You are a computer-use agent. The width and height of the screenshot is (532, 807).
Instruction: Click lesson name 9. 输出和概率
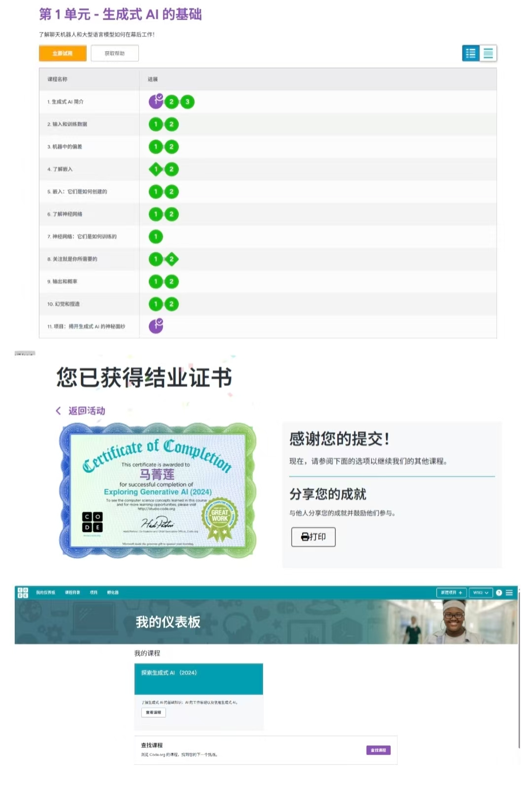tap(62, 282)
